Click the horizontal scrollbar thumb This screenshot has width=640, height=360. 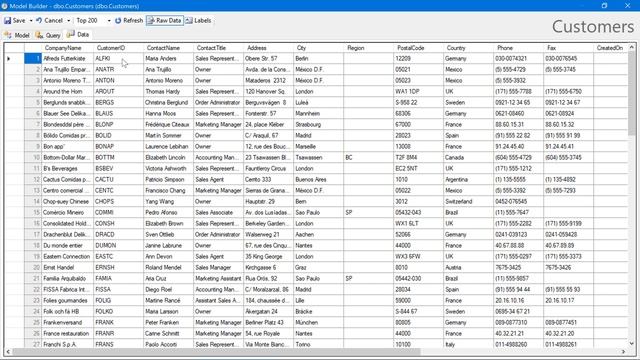(x=216, y=351)
